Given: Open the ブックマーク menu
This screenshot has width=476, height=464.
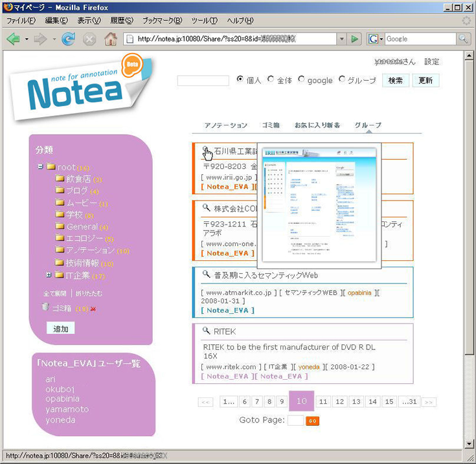Looking at the screenshot, I should tap(159, 21).
